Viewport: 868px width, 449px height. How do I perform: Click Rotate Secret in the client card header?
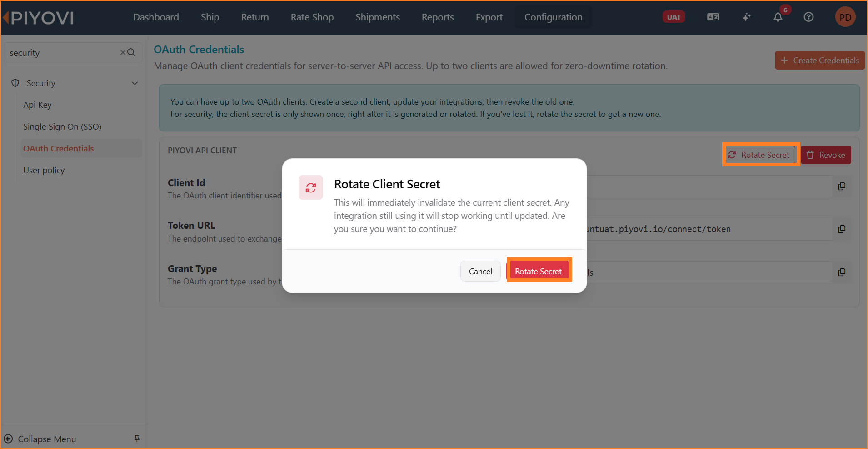pyautogui.click(x=759, y=155)
